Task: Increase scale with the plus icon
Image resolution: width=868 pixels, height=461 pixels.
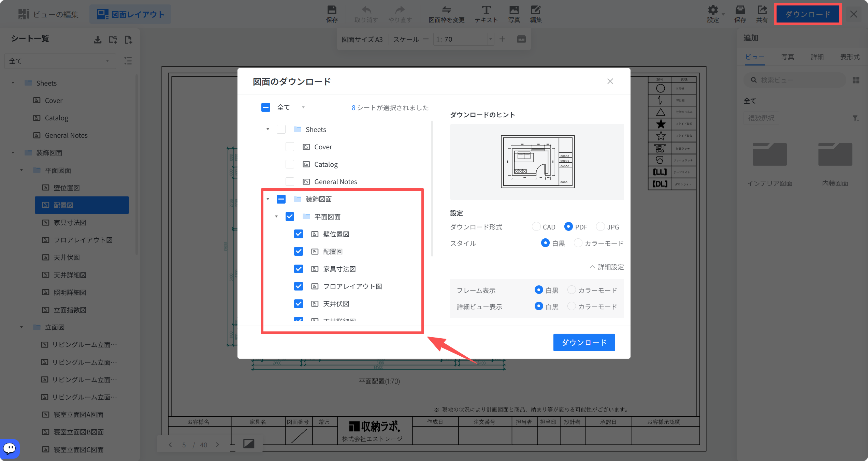Action: pos(502,39)
